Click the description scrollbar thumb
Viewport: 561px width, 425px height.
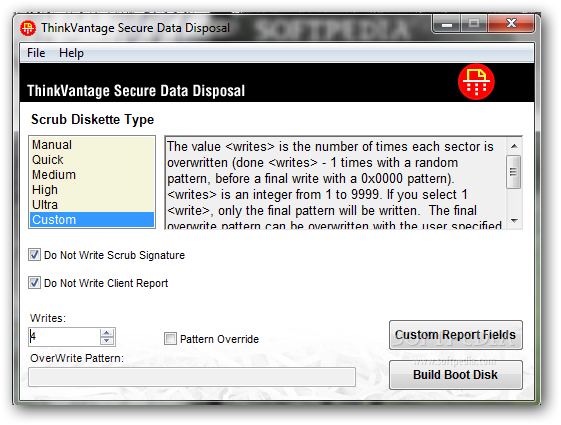pyautogui.click(x=514, y=172)
